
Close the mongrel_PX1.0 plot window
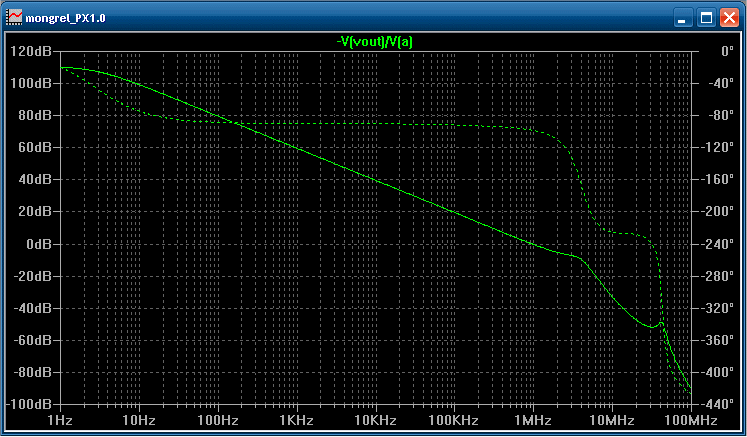(729, 18)
